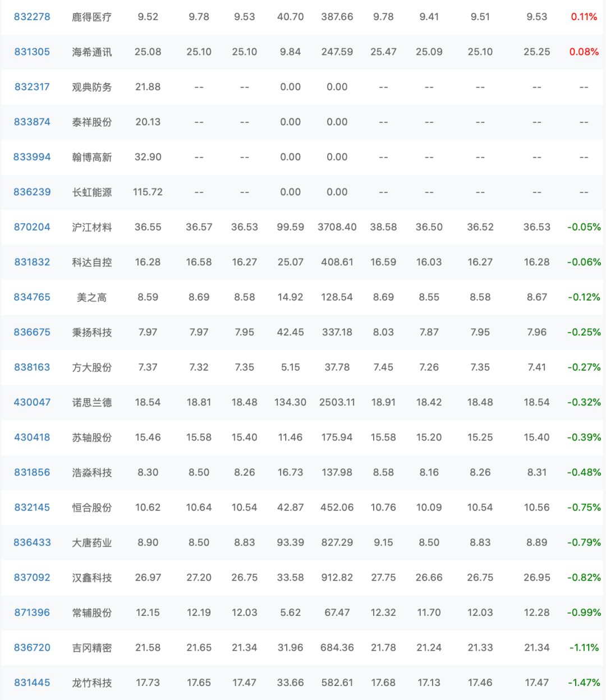Screen dimensions: 606x700
Task: Select stock name 泰祥股份
Action: coord(92,122)
